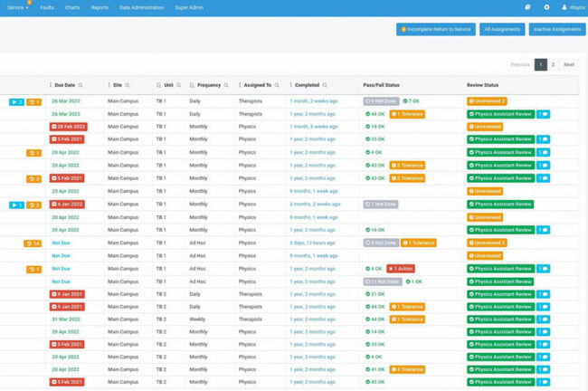Click the blue in-progress badge in first row

(16, 101)
